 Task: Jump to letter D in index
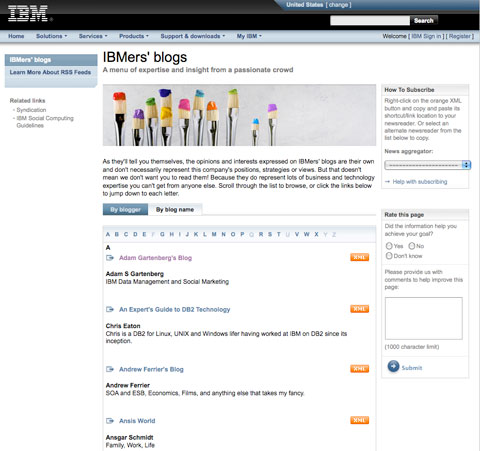tap(135, 234)
